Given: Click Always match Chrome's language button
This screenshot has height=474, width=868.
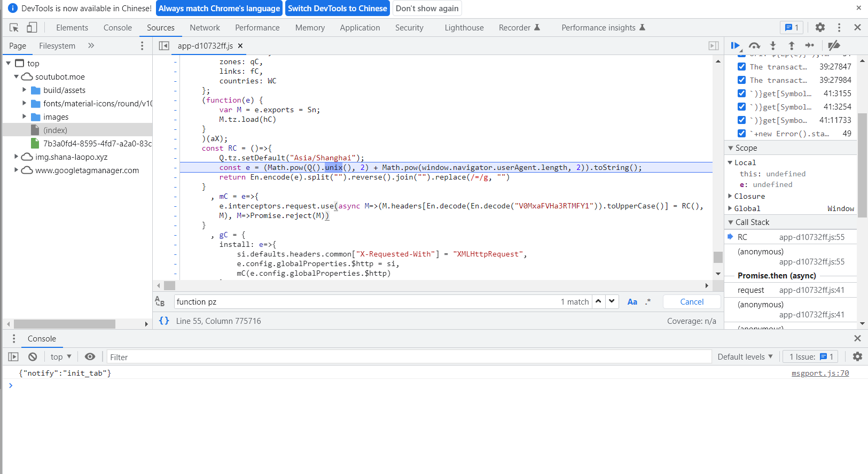Looking at the screenshot, I should tap(219, 9).
